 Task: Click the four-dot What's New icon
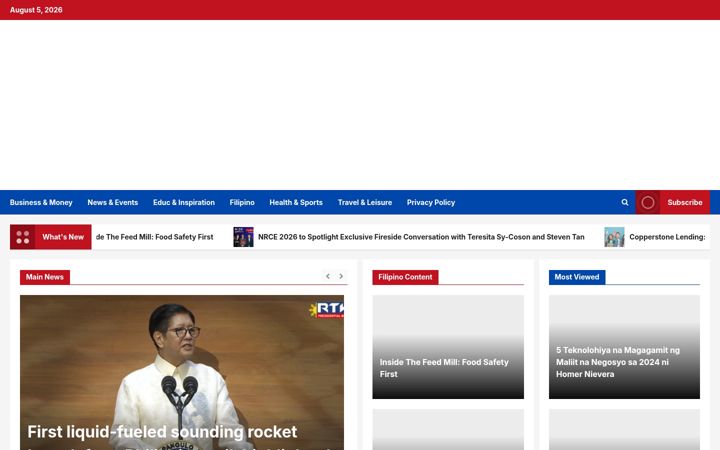point(22,237)
